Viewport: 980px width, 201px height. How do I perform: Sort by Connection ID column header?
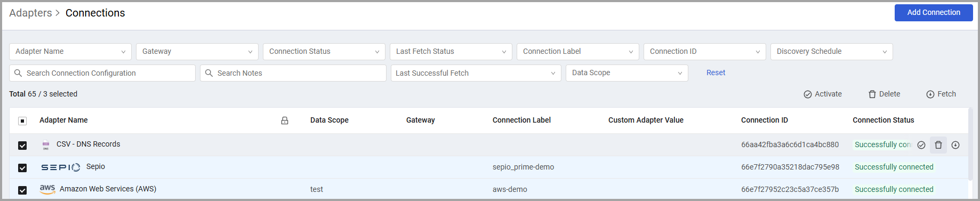765,120
